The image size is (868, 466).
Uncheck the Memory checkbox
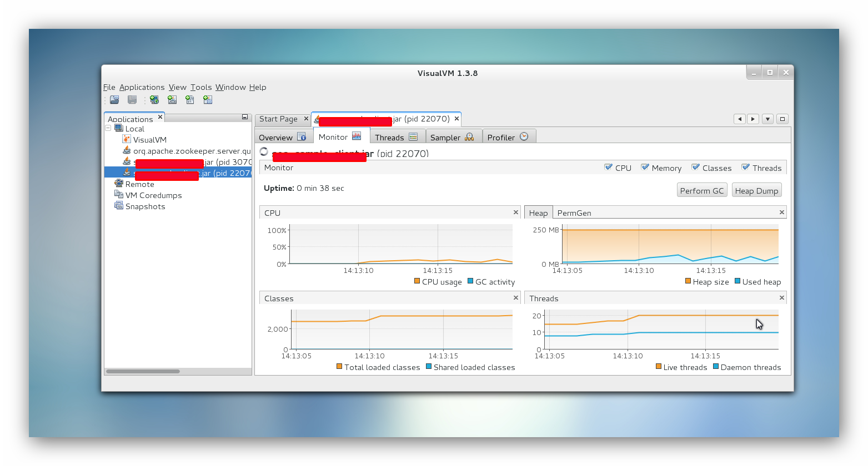645,167
